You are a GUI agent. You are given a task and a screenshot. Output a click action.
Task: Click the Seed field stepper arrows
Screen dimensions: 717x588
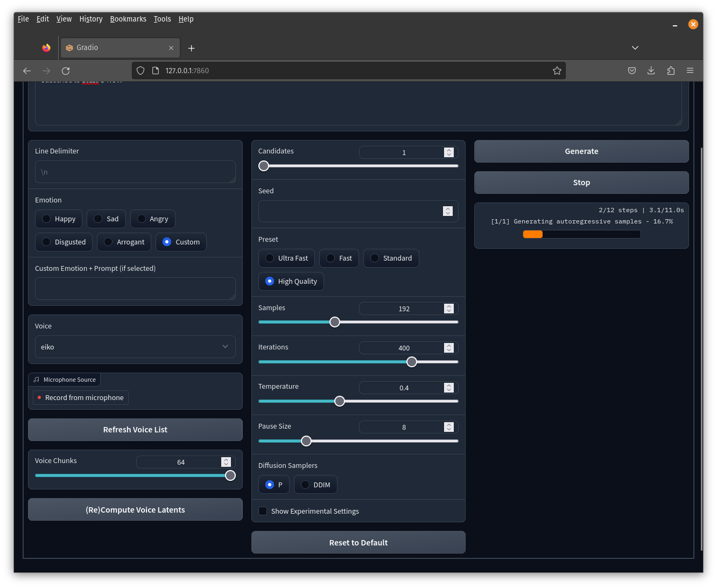pyautogui.click(x=448, y=211)
